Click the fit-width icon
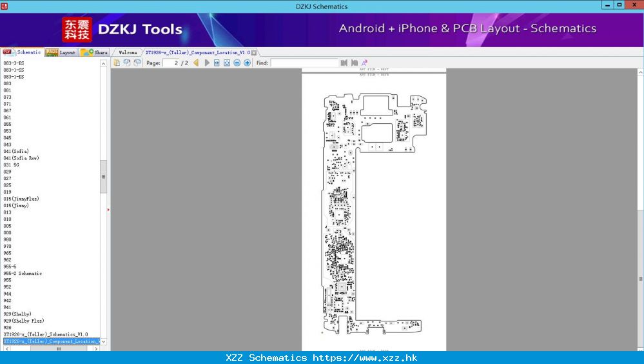Image resolution: width=644 pixels, height=364 pixels. 217,63
